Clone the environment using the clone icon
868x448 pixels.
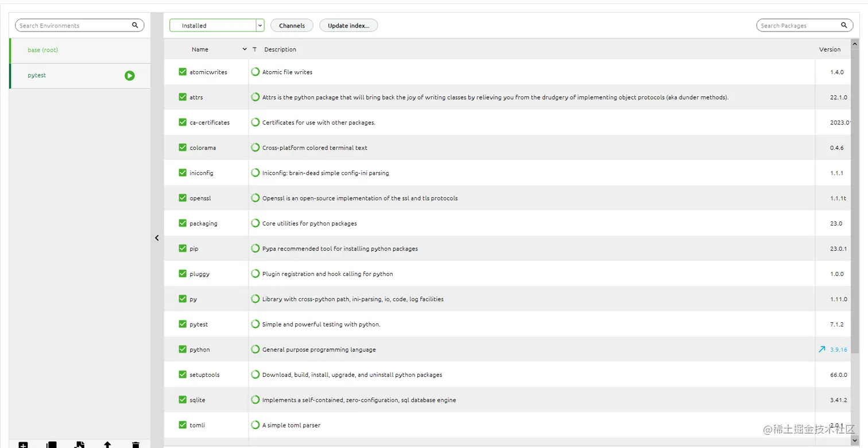tap(51, 445)
